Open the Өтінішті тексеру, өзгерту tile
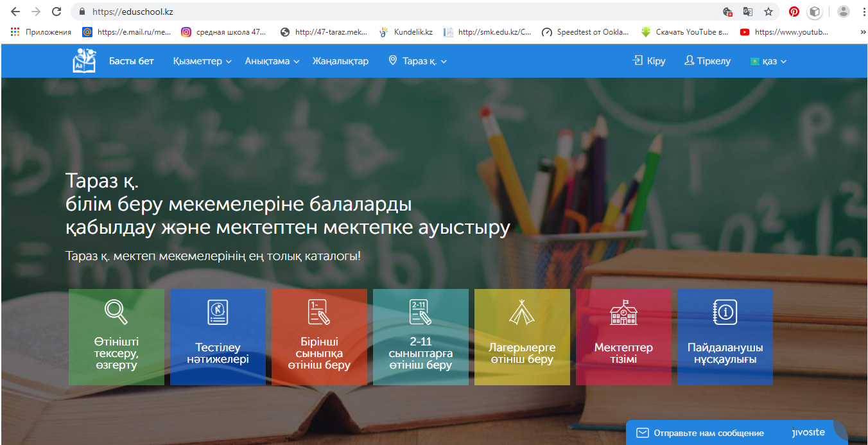868x445 pixels. (x=116, y=337)
